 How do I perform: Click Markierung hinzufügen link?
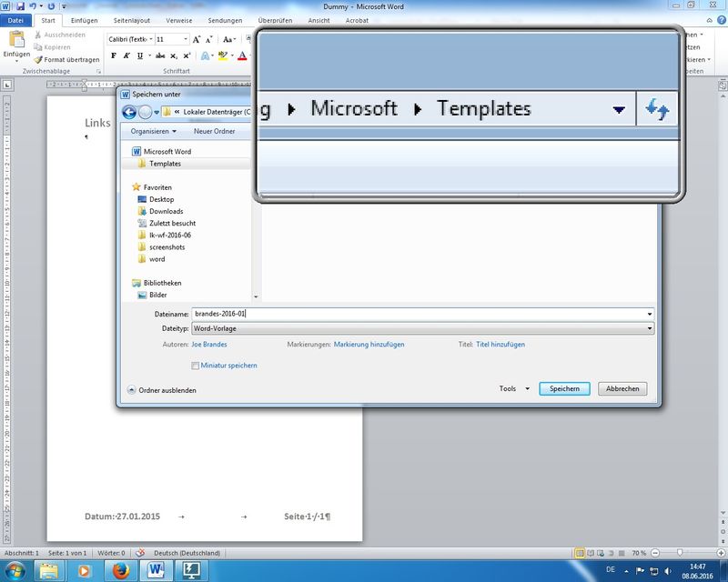tap(369, 345)
